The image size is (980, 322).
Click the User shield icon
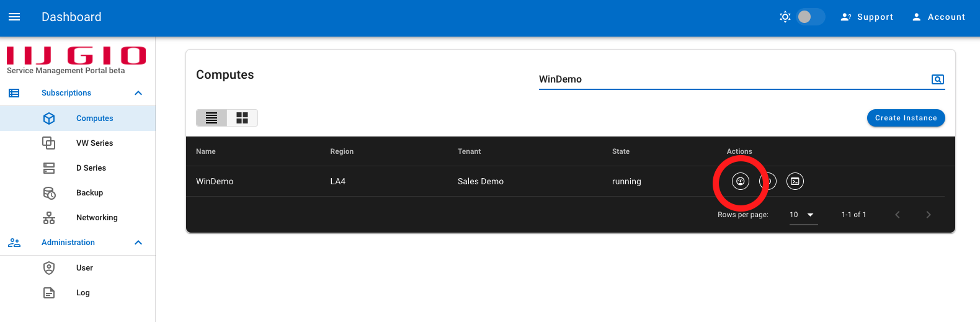[x=49, y=267]
